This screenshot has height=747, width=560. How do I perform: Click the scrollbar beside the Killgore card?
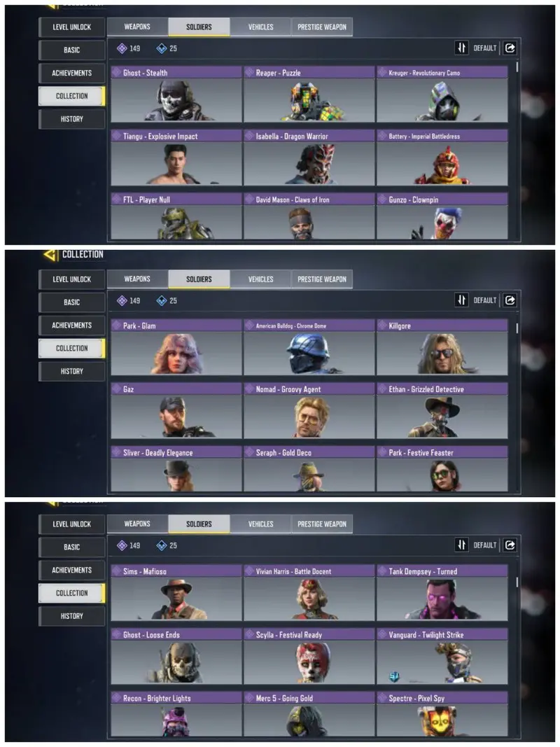[x=517, y=328]
